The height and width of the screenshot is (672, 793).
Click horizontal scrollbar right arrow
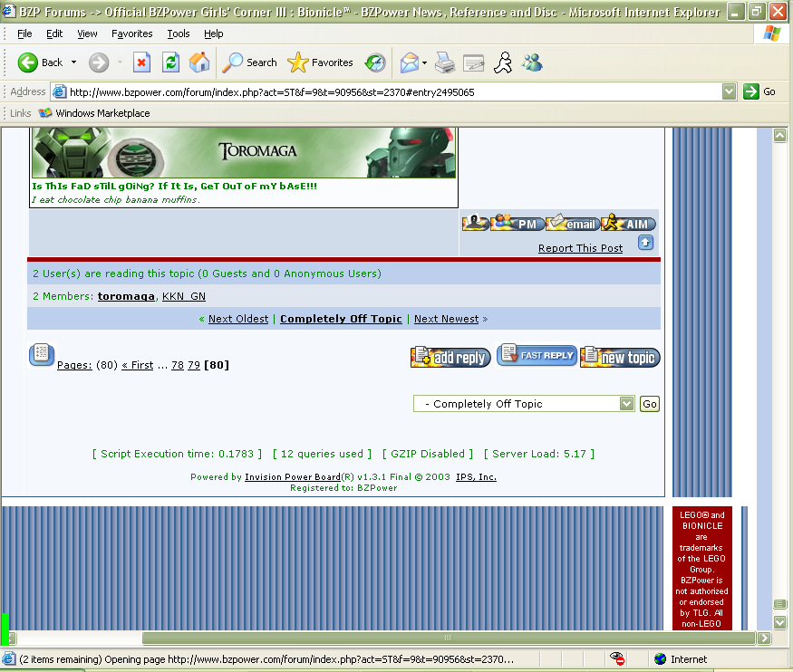(764, 638)
